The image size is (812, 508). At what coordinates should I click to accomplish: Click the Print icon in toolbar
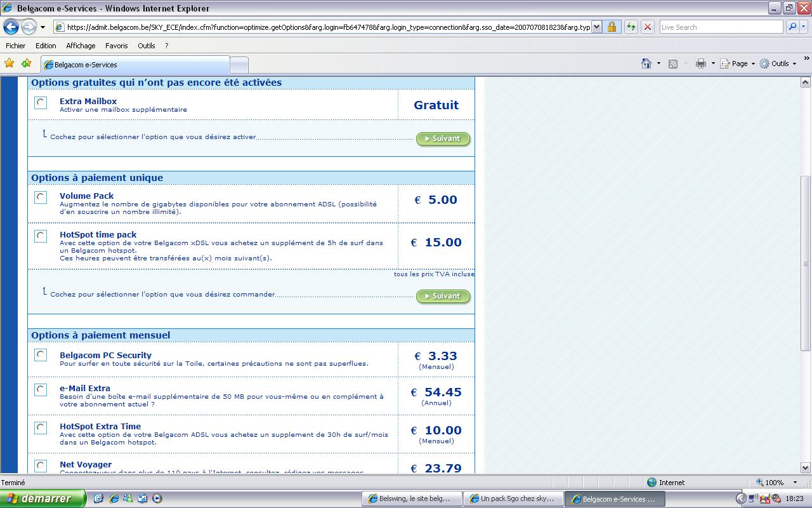pyautogui.click(x=701, y=63)
